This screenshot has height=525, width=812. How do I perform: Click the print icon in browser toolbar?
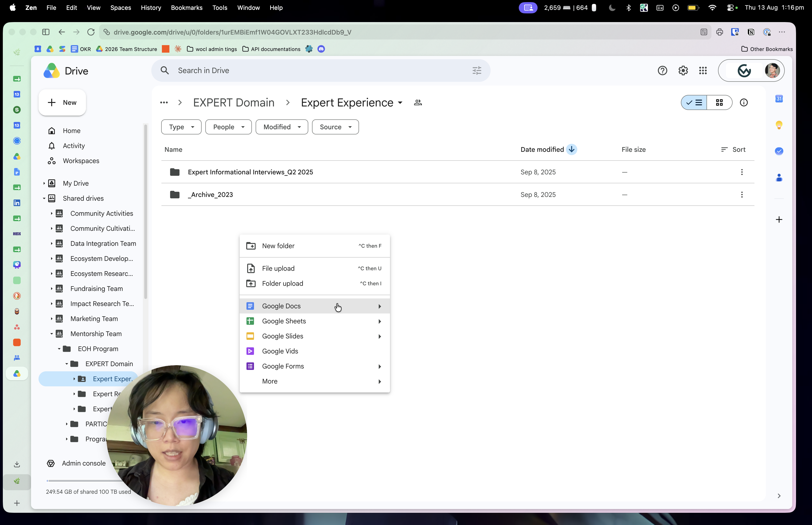click(719, 32)
